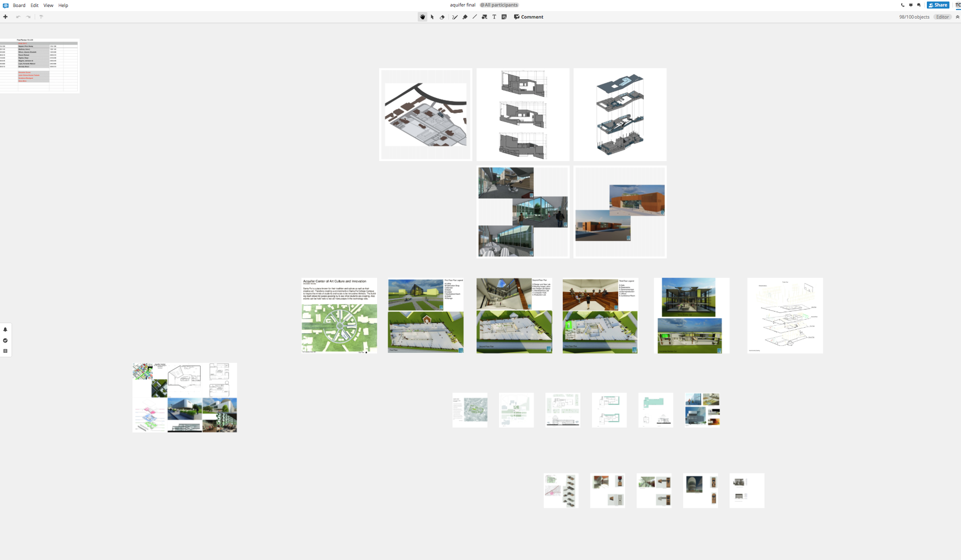Select the small green site plan thumbnail
The width and height of the screenshot is (961, 560).
[516, 410]
